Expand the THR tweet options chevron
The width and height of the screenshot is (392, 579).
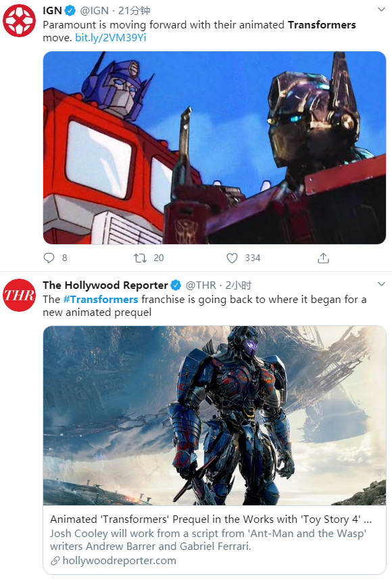(381, 284)
